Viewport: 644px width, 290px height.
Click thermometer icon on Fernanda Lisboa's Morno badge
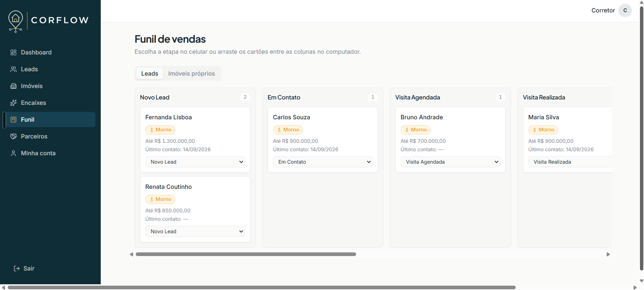[x=152, y=130]
